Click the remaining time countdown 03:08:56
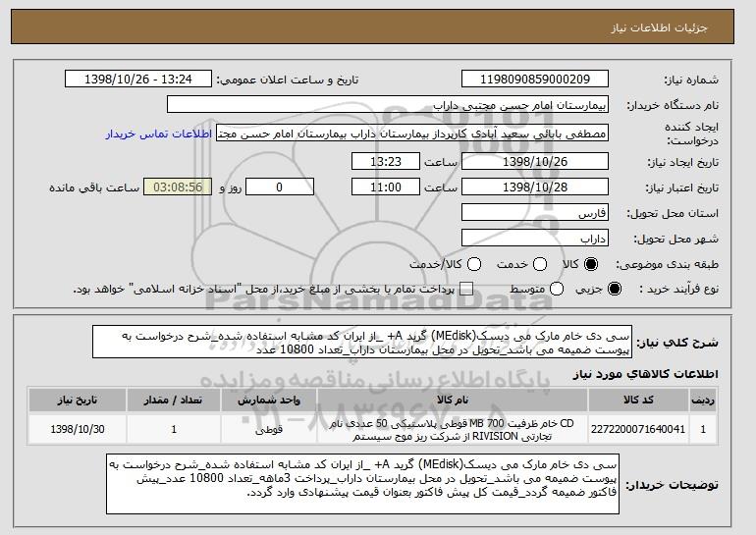 (x=178, y=187)
